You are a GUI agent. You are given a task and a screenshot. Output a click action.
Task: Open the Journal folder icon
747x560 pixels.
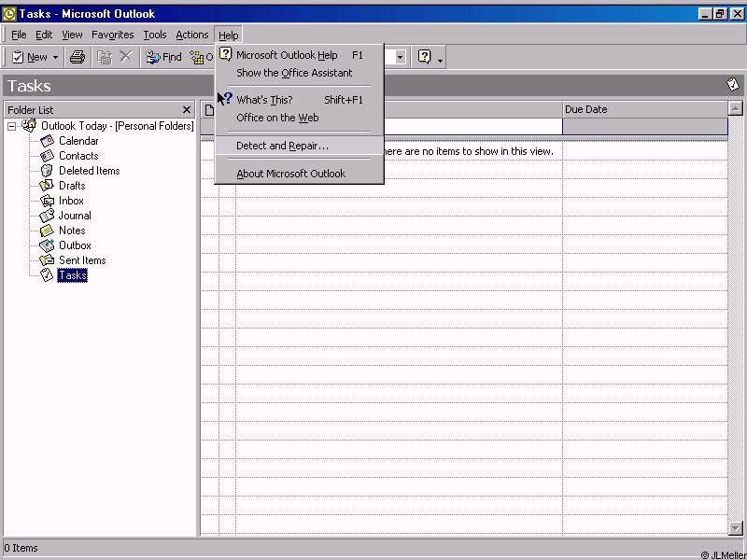(x=47, y=216)
